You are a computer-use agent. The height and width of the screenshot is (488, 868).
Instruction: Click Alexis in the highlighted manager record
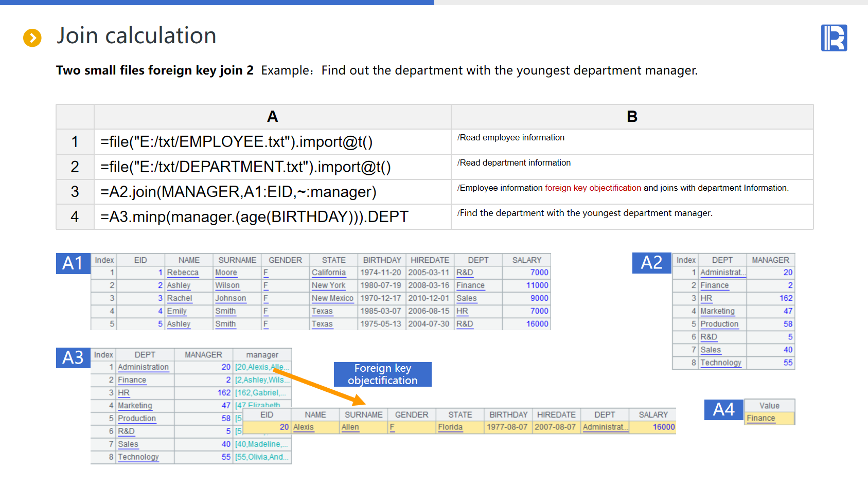(304, 427)
